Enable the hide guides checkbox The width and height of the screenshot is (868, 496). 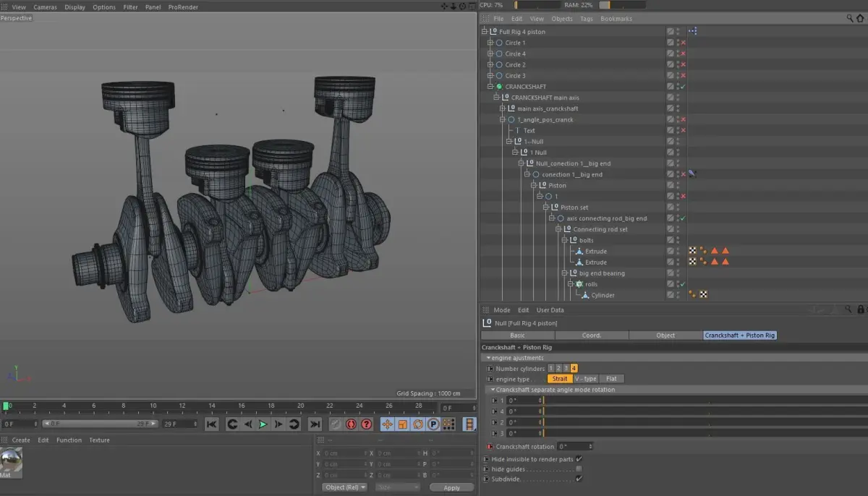pyautogui.click(x=579, y=469)
